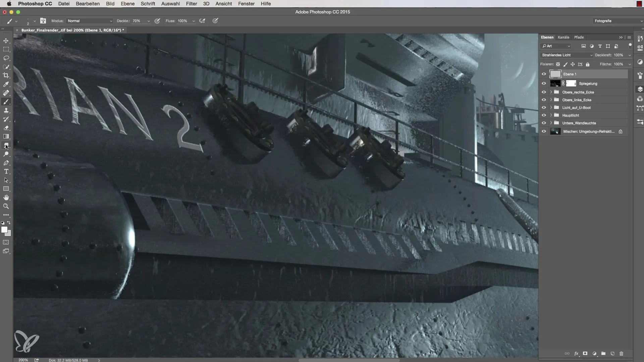Select the Zoom tool
Image resolution: width=644 pixels, height=362 pixels.
(6, 206)
